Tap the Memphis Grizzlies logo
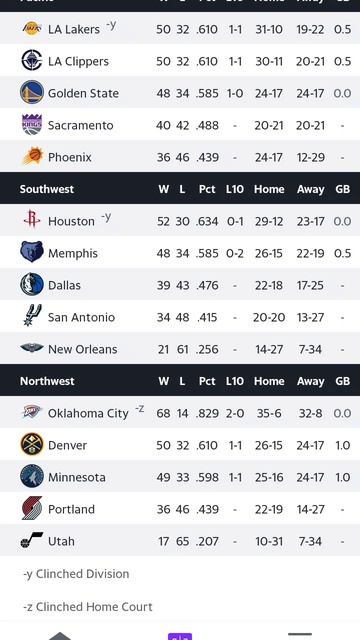360x640 pixels. tap(32, 252)
